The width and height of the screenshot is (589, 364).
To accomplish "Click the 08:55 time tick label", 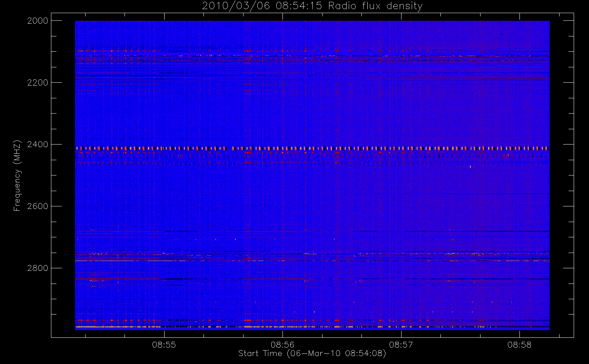I will point(164,345).
